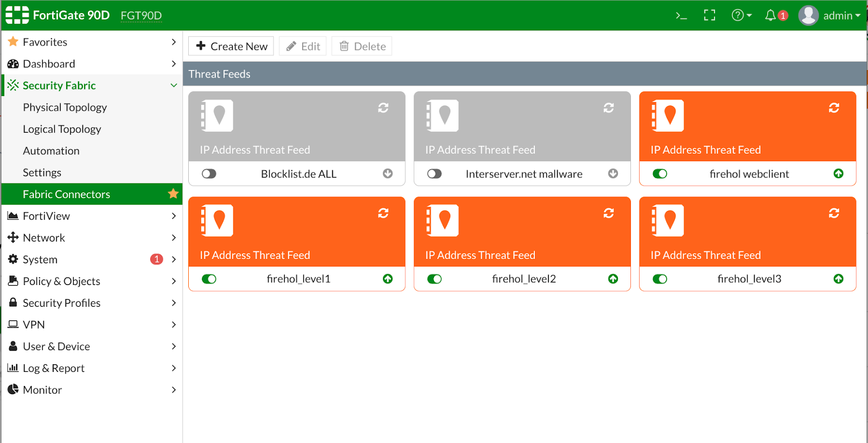Click the FortiGate logo icon

tap(17, 15)
